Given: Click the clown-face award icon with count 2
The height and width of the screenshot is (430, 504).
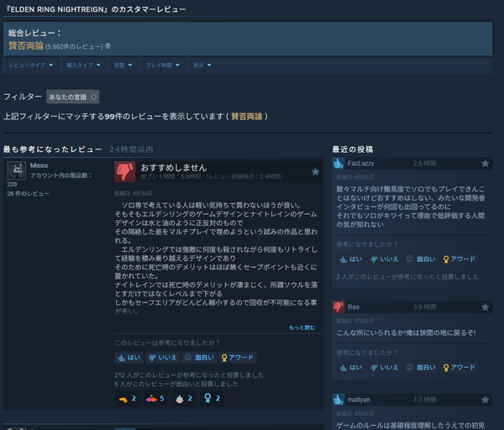Looking at the screenshot, I should [x=183, y=398].
